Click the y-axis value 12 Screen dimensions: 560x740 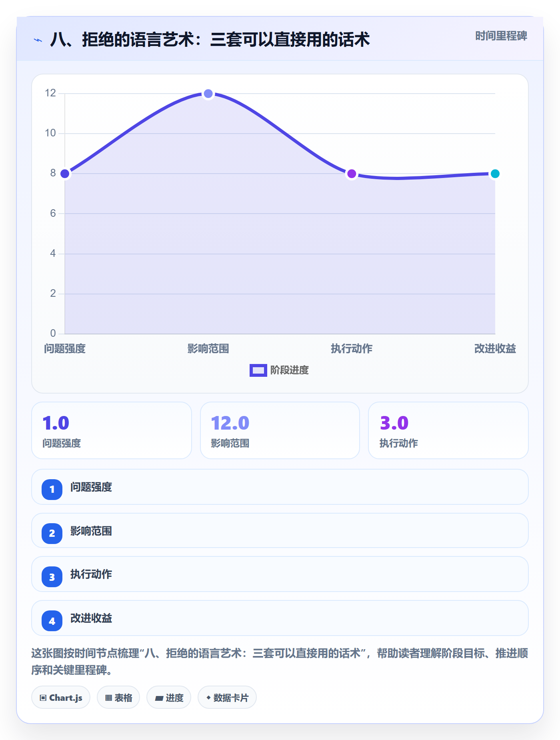(50, 93)
